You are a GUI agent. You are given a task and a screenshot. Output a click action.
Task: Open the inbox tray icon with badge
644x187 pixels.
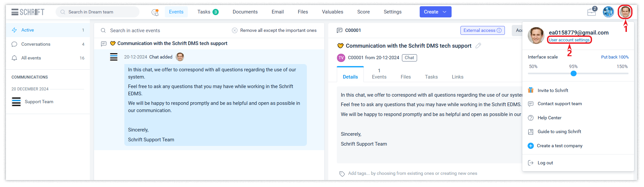click(592, 12)
